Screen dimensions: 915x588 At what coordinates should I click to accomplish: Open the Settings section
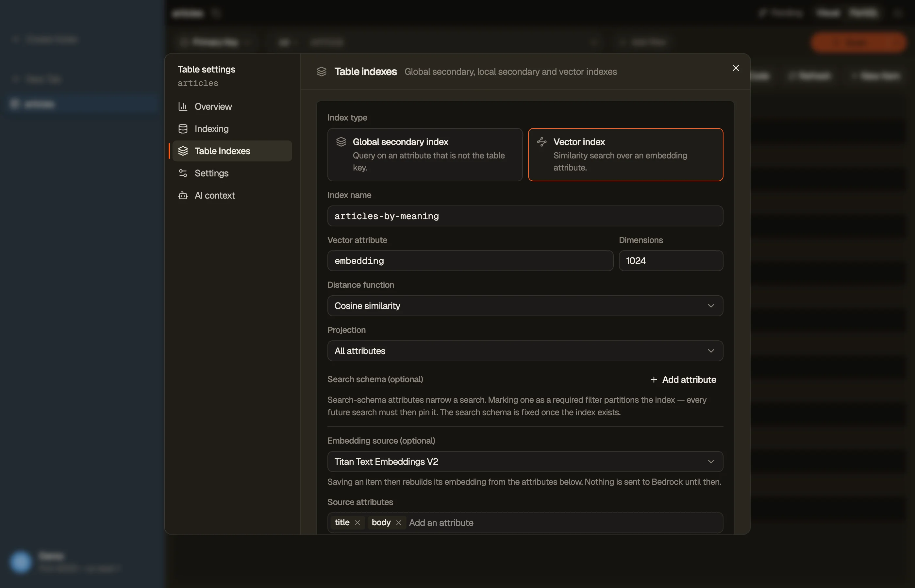(232, 173)
